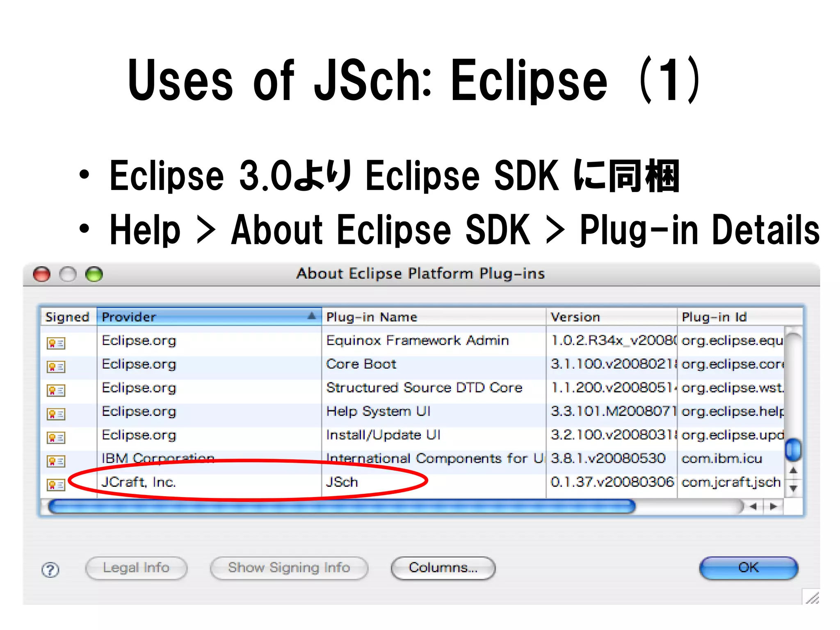Open the Columns... dialog button
840x630 pixels.
click(x=443, y=568)
